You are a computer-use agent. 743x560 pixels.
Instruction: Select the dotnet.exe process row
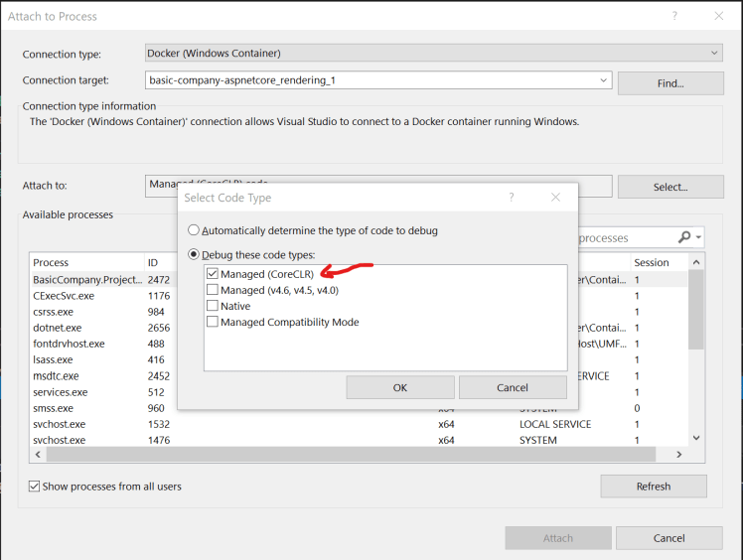(58, 328)
